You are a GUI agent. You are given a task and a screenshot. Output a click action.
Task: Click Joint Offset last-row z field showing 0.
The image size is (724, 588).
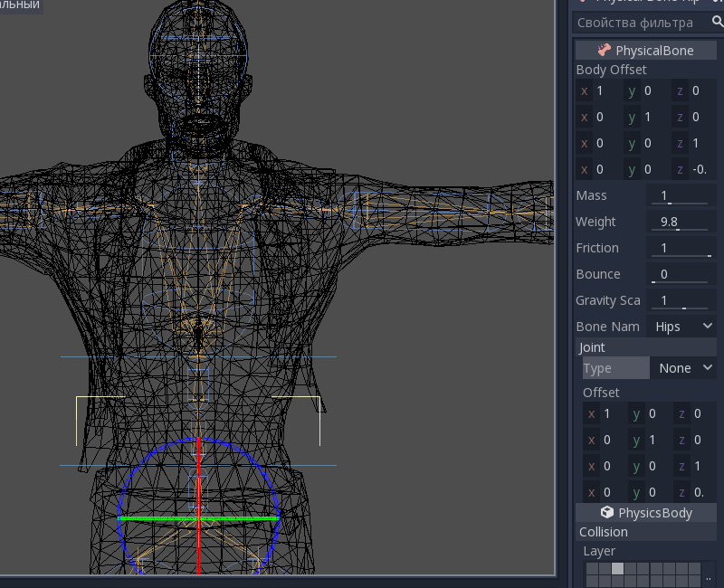pyautogui.click(x=695, y=492)
